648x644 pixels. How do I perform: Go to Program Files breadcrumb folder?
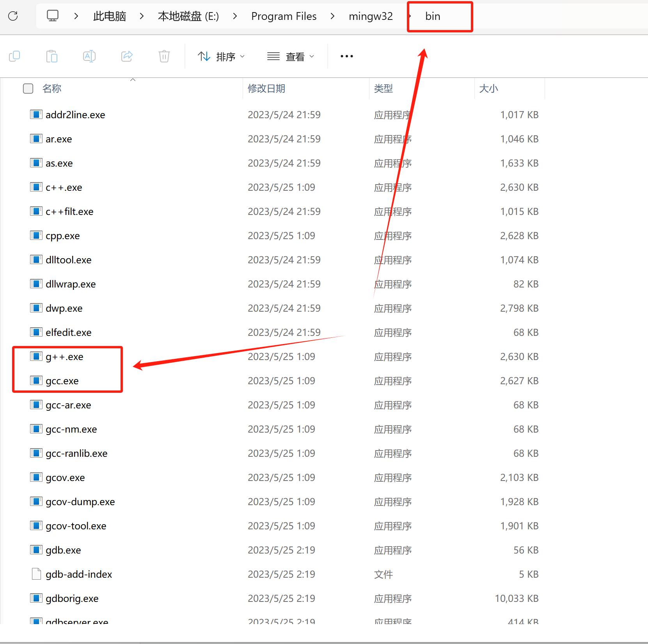click(x=284, y=16)
